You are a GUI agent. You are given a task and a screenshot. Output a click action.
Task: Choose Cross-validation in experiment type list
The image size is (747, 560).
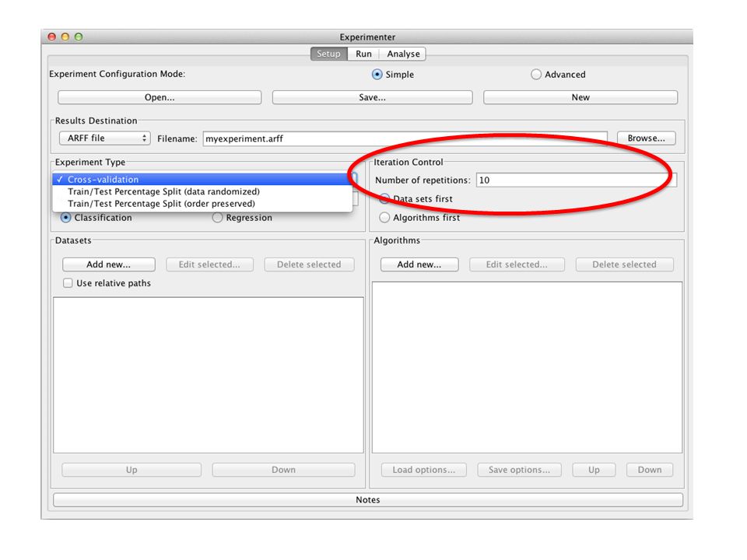click(202, 180)
